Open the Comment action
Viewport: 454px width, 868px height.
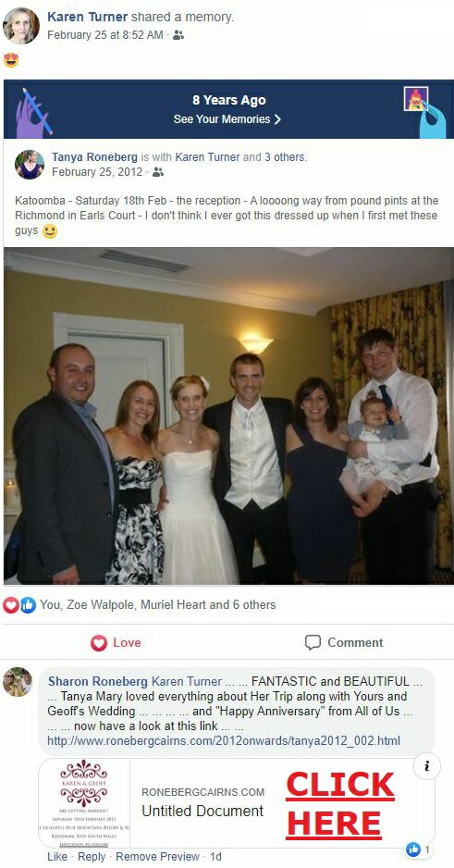[x=343, y=643]
